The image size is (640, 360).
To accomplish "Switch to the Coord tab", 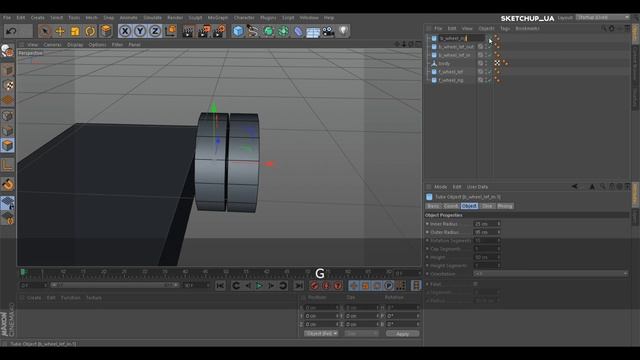I will coord(451,206).
